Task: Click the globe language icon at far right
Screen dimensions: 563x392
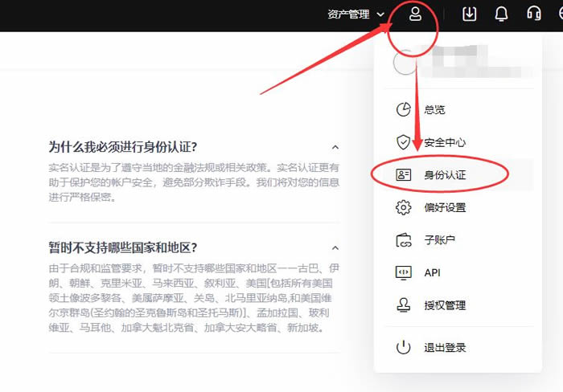Action: (558, 14)
